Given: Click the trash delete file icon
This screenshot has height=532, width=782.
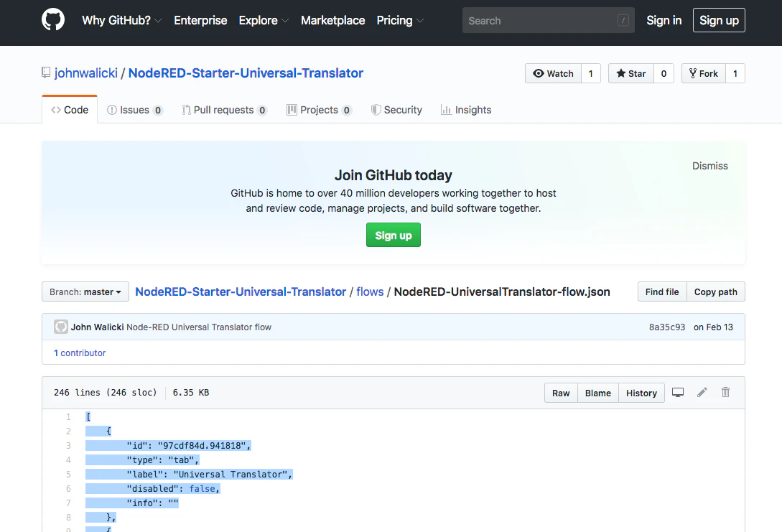Looking at the screenshot, I should pyautogui.click(x=726, y=393).
